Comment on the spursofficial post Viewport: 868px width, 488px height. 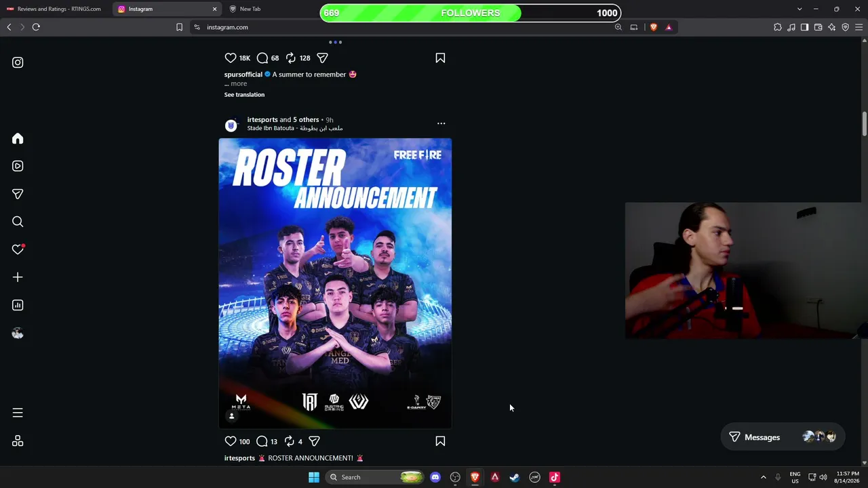(x=262, y=58)
